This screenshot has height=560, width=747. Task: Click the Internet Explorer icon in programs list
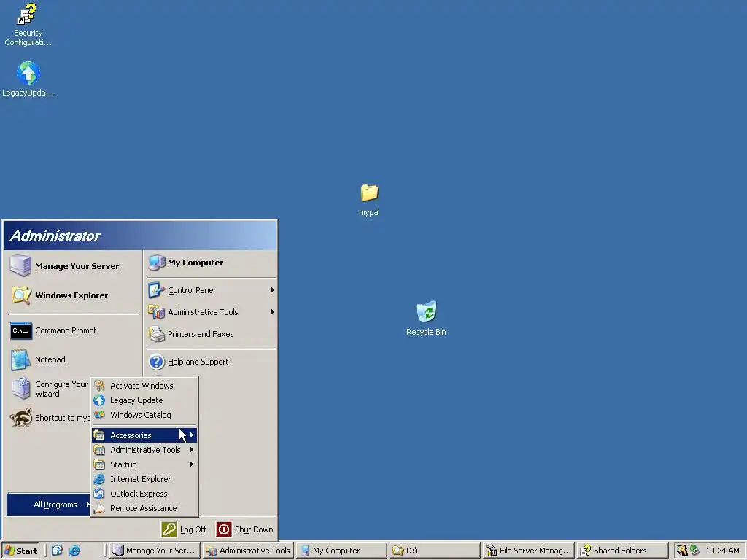tap(99, 479)
